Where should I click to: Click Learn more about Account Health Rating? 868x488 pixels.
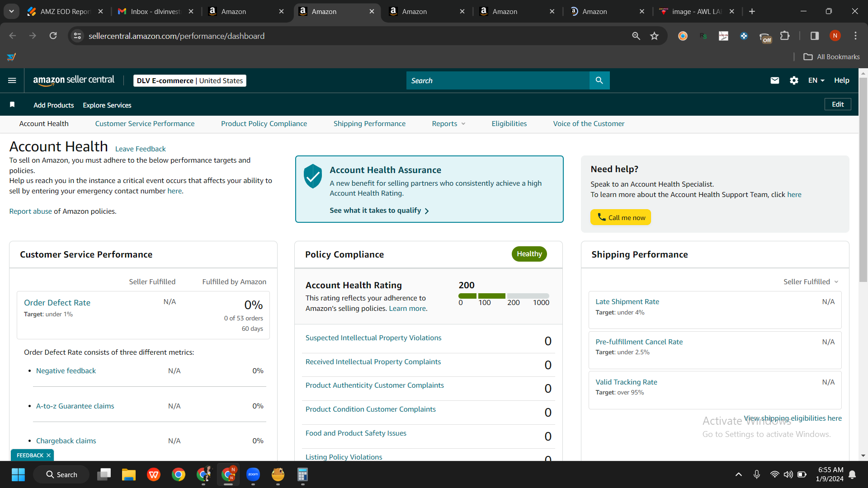[x=407, y=309]
